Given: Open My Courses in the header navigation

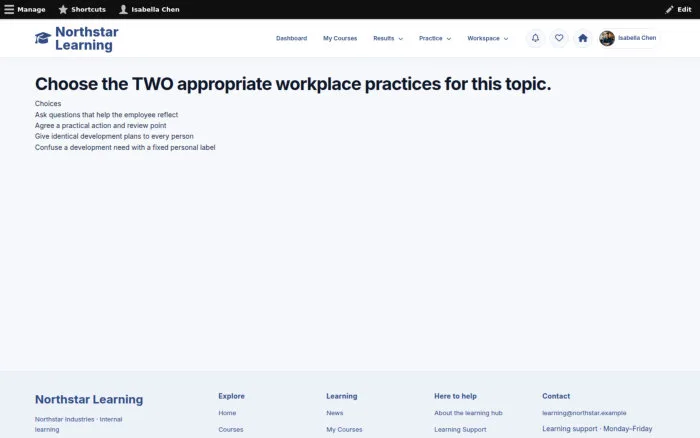Looking at the screenshot, I should tap(340, 38).
